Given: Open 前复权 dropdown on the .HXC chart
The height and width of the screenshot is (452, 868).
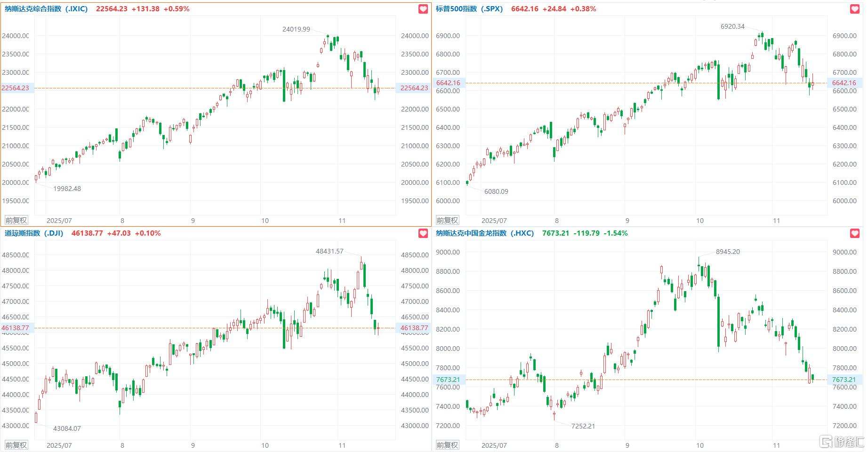Looking at the screenshot, I should pyautogui.click(x=447, y=445).
